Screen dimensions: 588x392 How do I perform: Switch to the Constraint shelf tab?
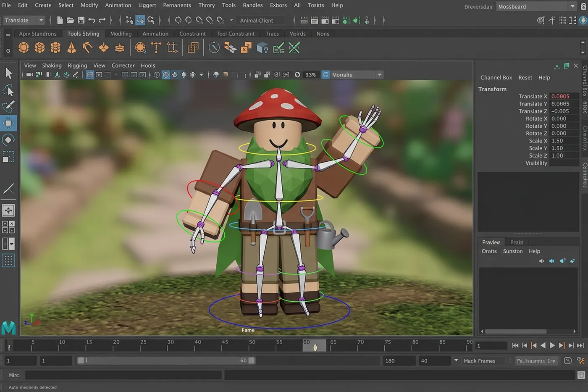pos(192,34)
